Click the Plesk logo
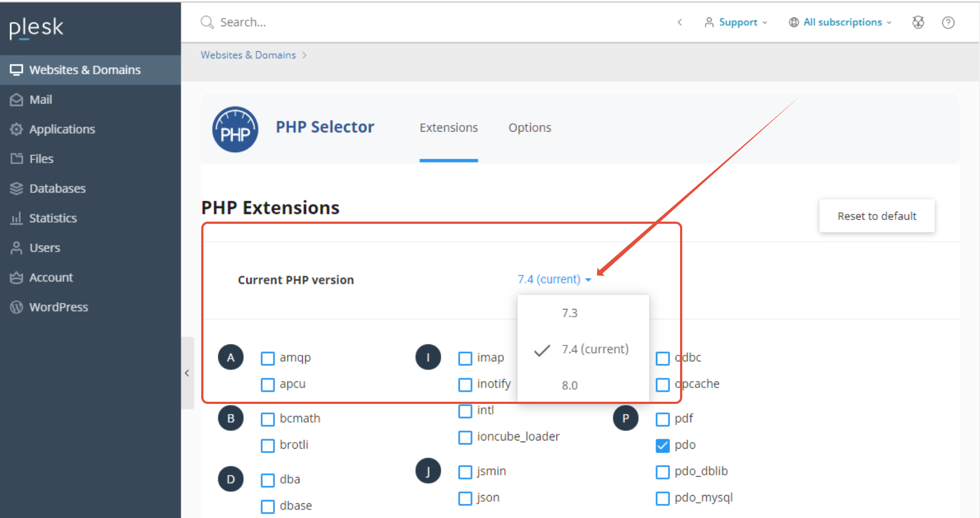Viewport: 980px width, 518px height. coord(36,27)
